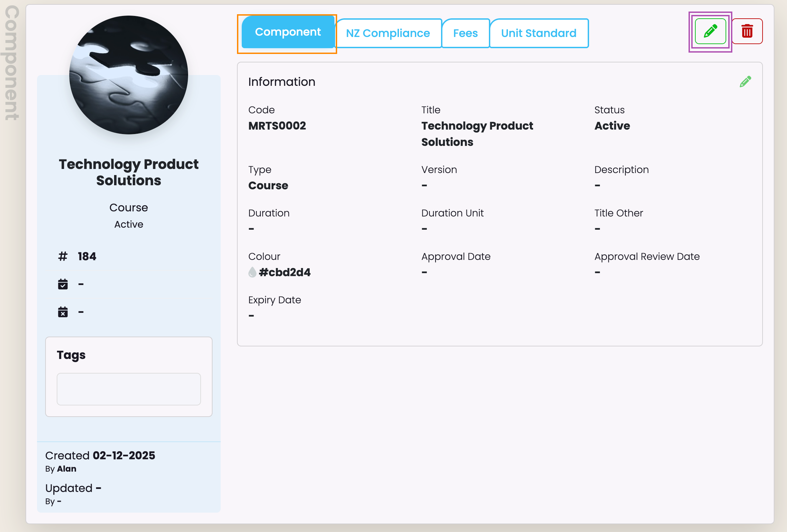Click the Technology Product Solutions sidebar heading
Image resolution: width=787 pixels, height=532 pixels.
[129, 172]
